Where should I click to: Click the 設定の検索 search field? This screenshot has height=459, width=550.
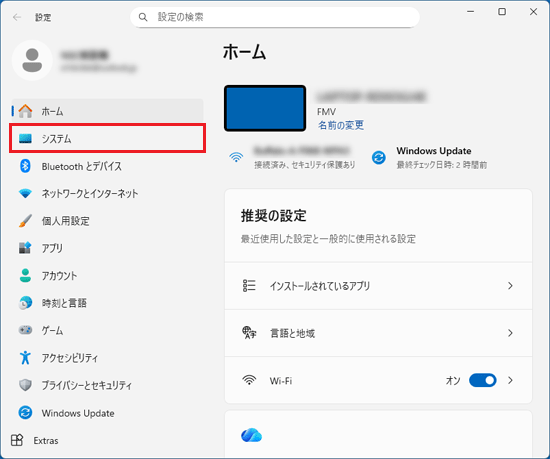pyautogui.click(x=275, y=17)
